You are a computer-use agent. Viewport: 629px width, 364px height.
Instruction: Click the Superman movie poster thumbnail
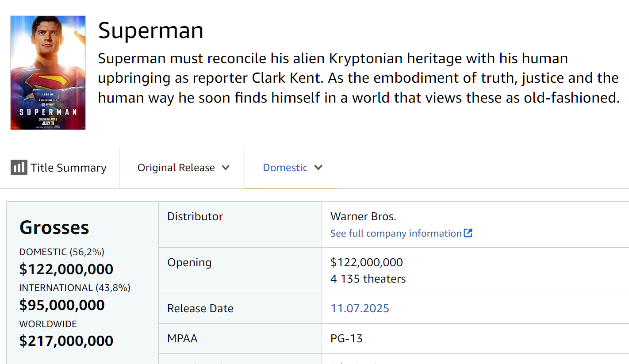click(x=48, y=73)
